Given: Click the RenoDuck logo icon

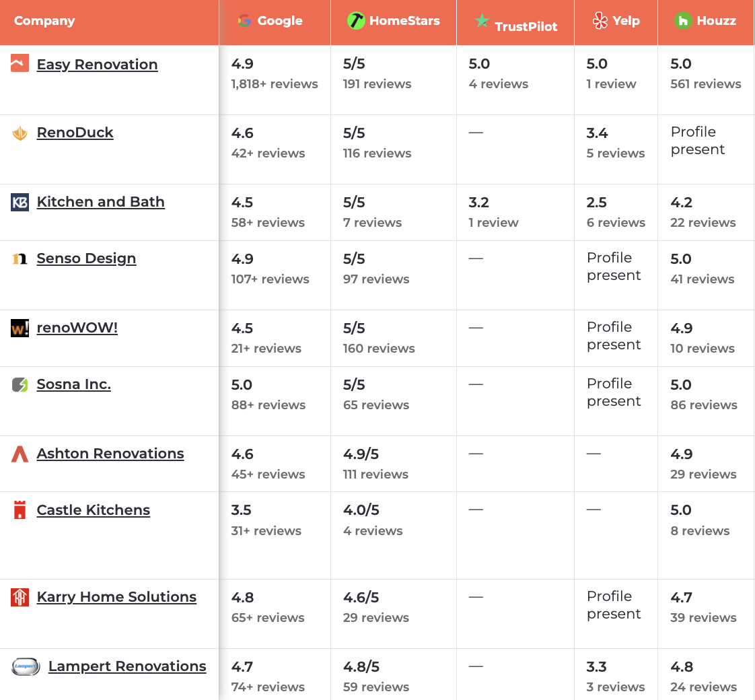Looking at the screenshot, I should (20, 133).
